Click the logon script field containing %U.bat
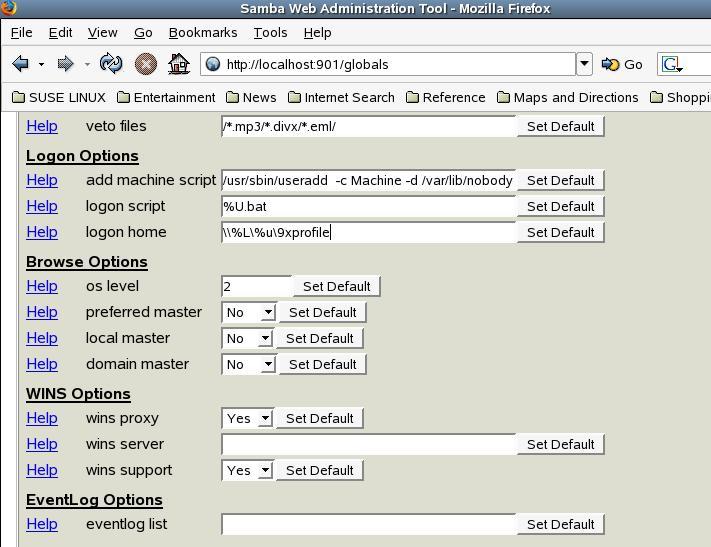This screenshot has height=547, width=711. (369, 206)
